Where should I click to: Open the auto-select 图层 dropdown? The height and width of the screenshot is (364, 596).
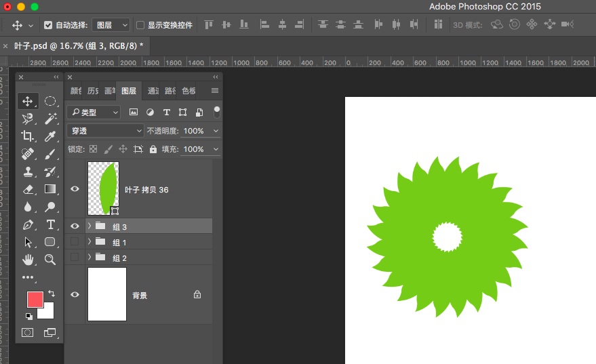tap(111, 25)
